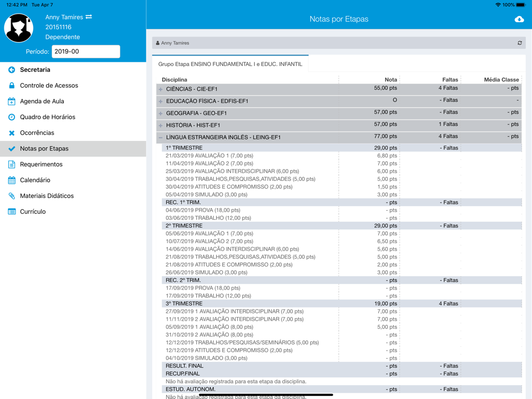Click the 3º TRIMESTRE stage row
Screen dimensions: 532x399
coord(342,304)
